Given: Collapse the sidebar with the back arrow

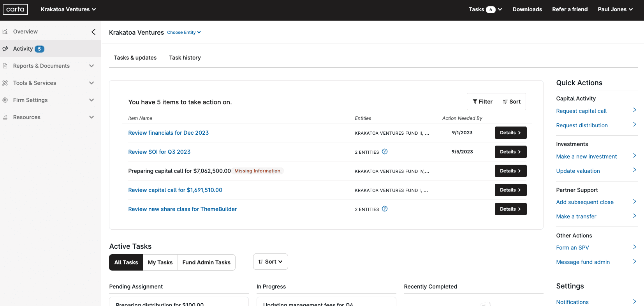Looking at the screenshot, I should 93,32.
